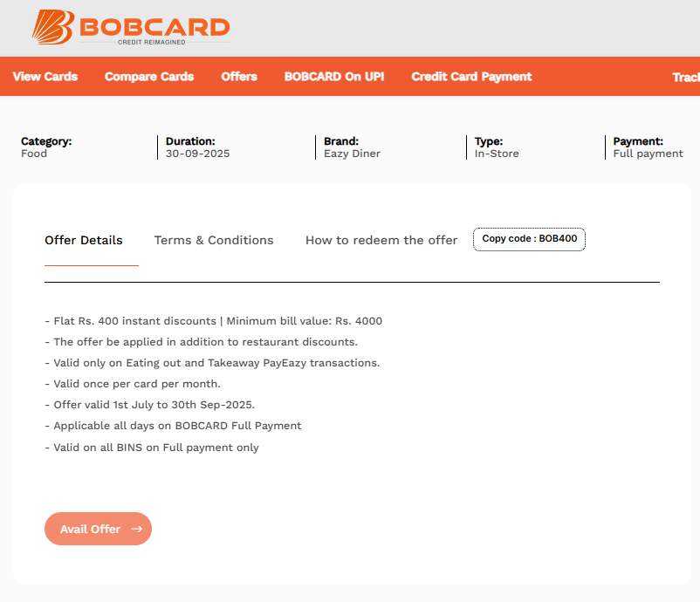Click the BOBCARD logo
The width and height of the screenshot is (700, 602).
(x=131, y=28)
